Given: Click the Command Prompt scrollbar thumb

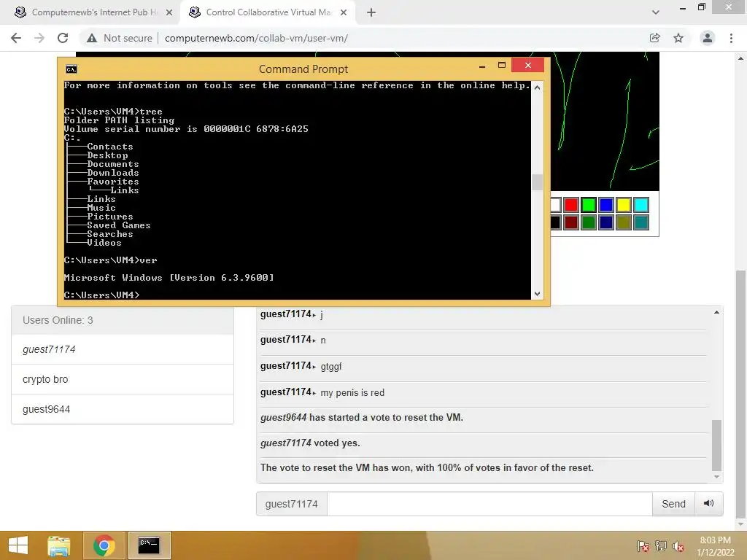Looking at the screenshot, I should [537, 182].
